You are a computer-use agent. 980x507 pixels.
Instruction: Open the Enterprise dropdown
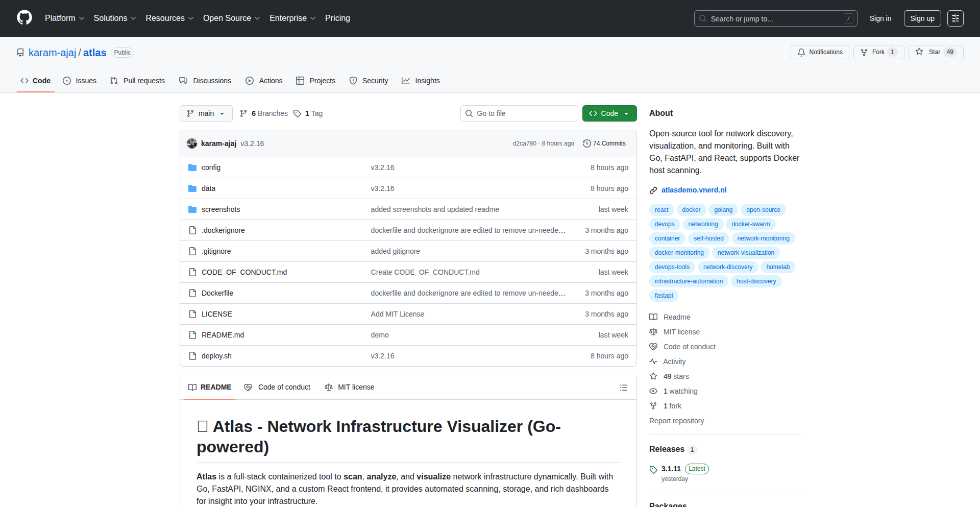click(292, 18)
